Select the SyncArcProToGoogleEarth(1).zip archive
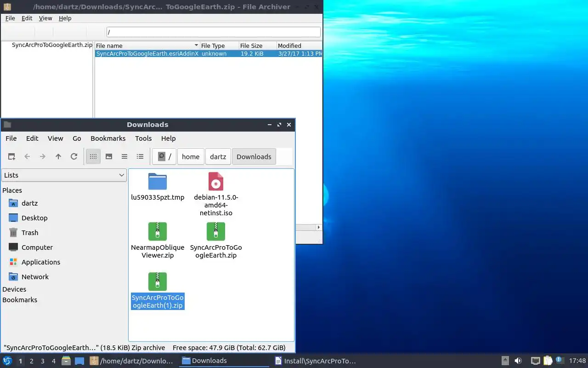 (158, 291)
